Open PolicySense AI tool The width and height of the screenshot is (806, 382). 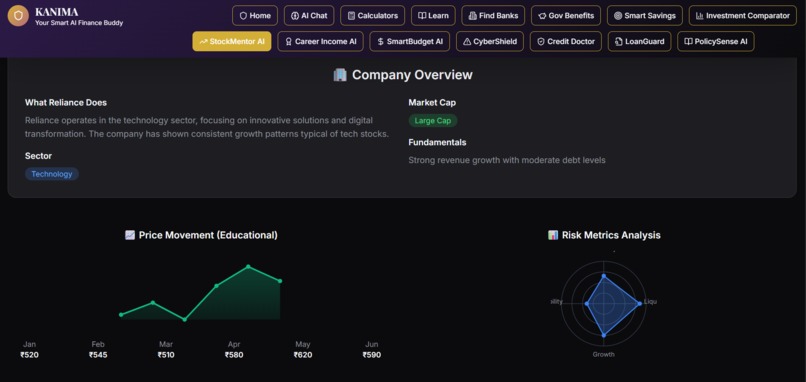[716, 41]
